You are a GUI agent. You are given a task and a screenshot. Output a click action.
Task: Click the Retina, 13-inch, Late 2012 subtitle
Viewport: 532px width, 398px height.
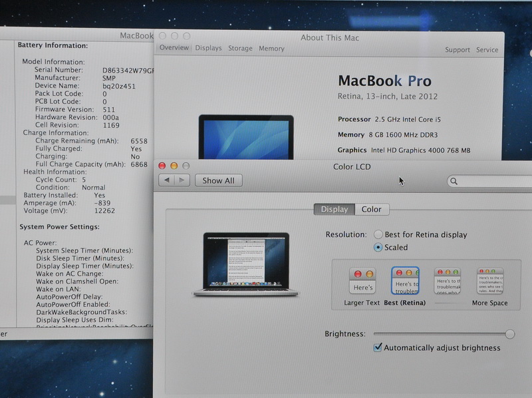[x=388, y=97]
